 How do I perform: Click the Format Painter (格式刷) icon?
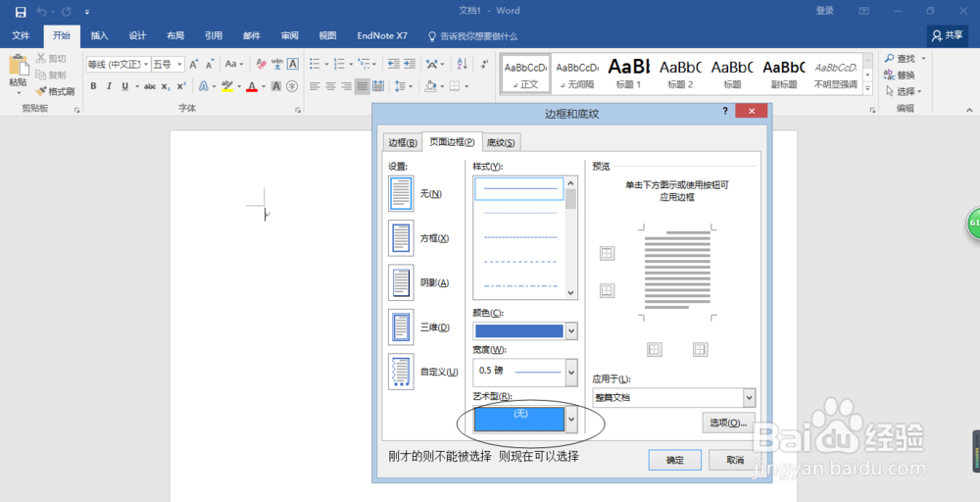pos(41,91)
